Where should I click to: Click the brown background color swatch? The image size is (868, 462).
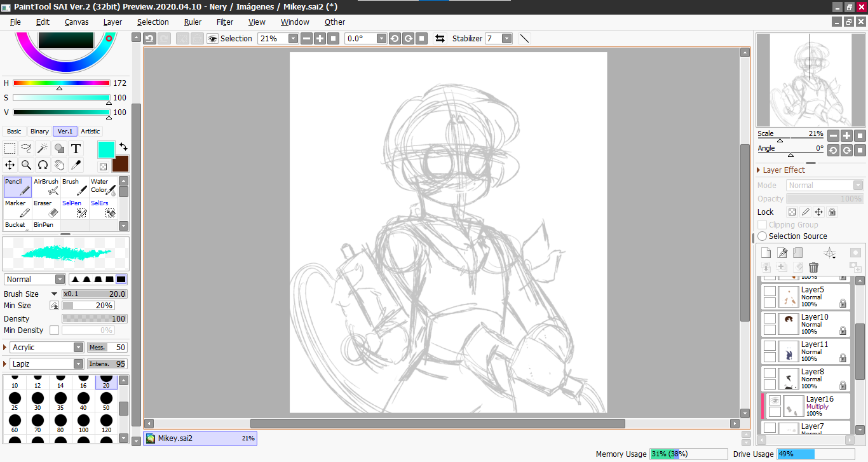click(x=120, y=164)
